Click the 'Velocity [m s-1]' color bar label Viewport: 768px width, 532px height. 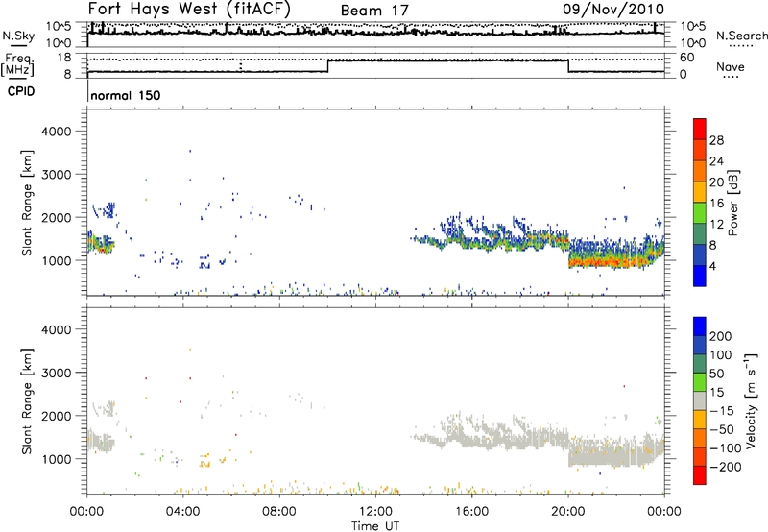click(x=750, y=400)
